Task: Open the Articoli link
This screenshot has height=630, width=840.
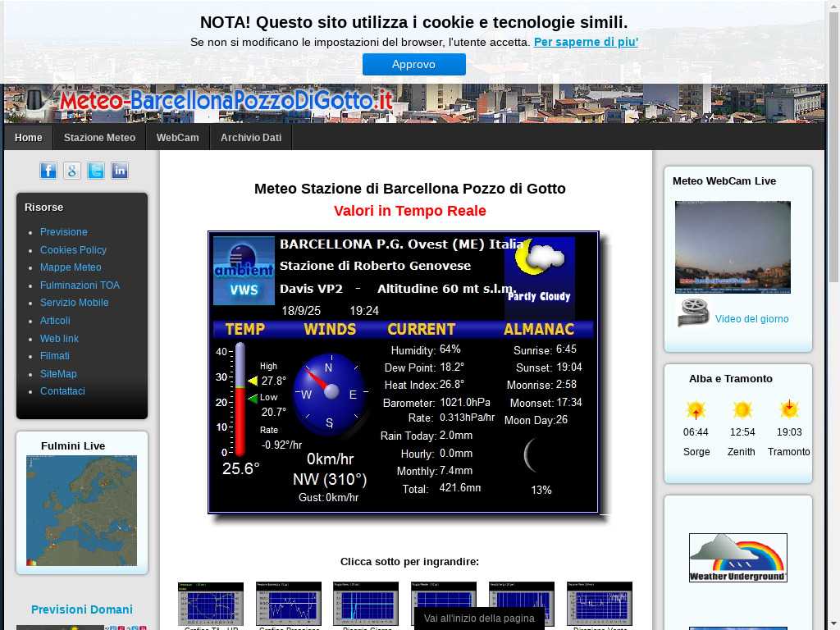Action: click(55, 321)
